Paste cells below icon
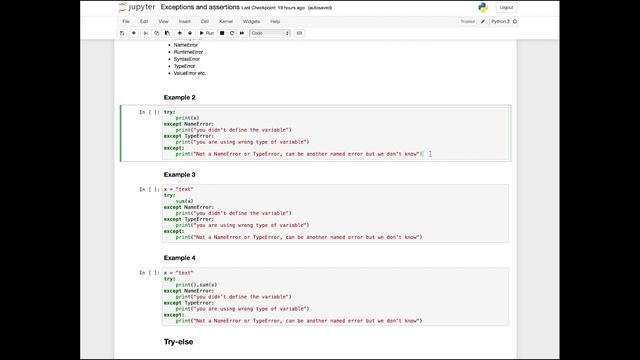Screen dimensions: 640x360 coord(167,33)
